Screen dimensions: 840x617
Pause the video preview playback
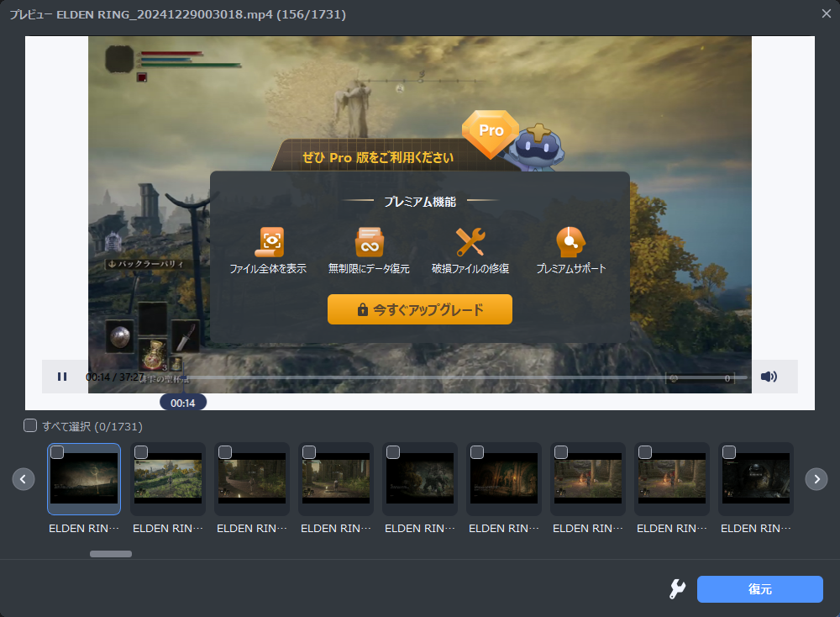click(x=62, y=377)
